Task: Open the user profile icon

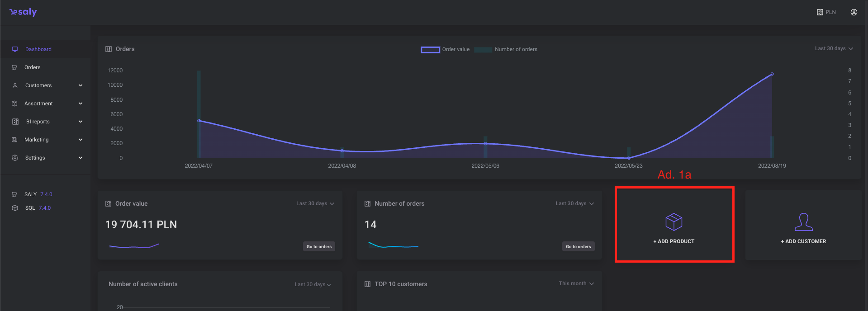Action: pos(854,12)
